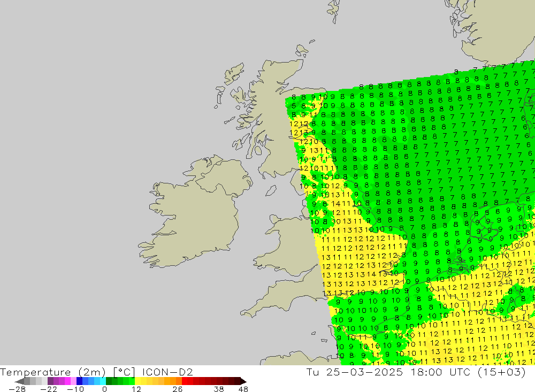Click the dark blue legend swatch near -10
The width and height of the screenshot is (535, 392).
(x=80, y=381)
